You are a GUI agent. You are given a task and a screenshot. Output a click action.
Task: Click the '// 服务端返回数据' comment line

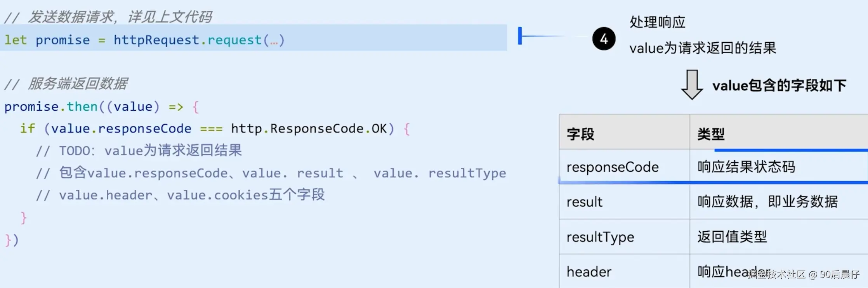click(x=66, y=83)
